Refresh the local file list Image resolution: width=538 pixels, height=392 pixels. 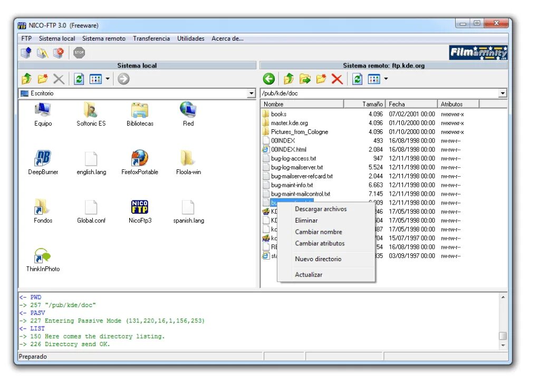click(79, 79)
